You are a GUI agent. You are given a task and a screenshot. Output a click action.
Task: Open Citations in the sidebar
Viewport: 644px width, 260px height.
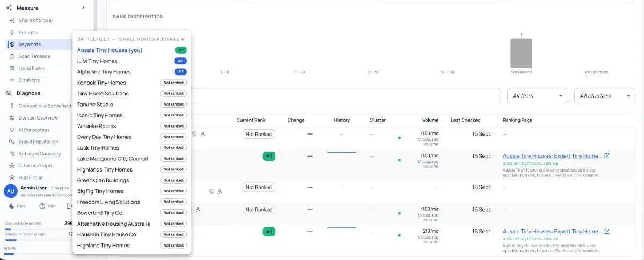click(x=29, y=80)
